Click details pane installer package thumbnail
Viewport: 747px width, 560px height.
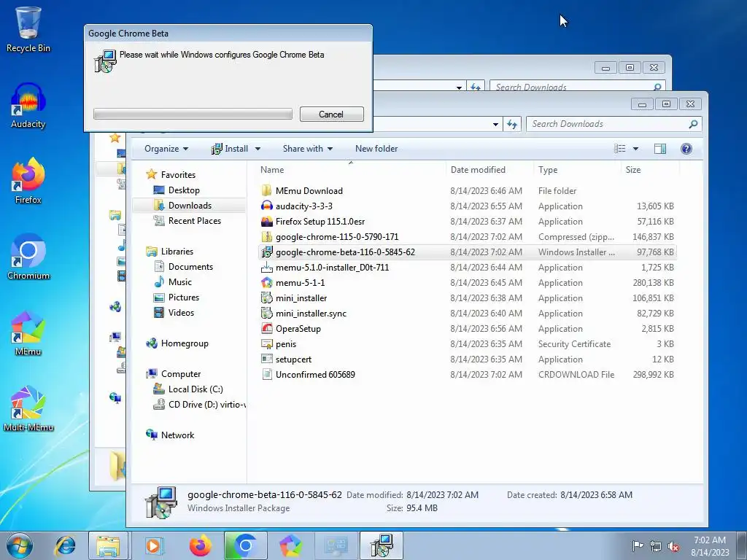click(x=161, y=502)
